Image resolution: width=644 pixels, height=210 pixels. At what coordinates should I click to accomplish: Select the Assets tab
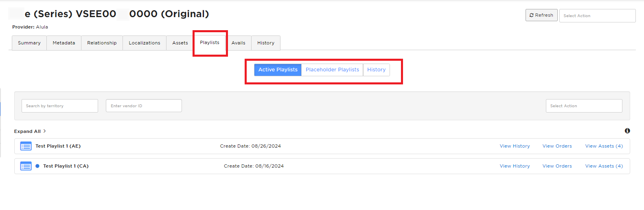tap(180, 43)
